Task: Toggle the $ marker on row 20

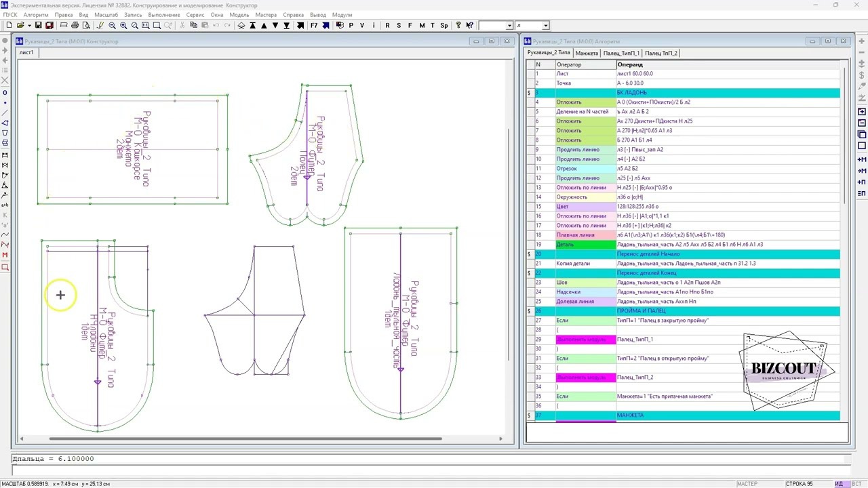Action: click(530, 254)
